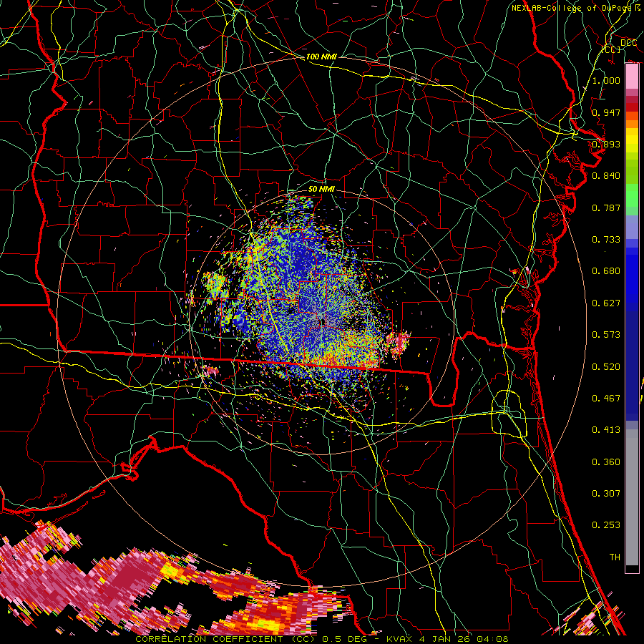Click the "04:08" timestamp

(492, 639)
